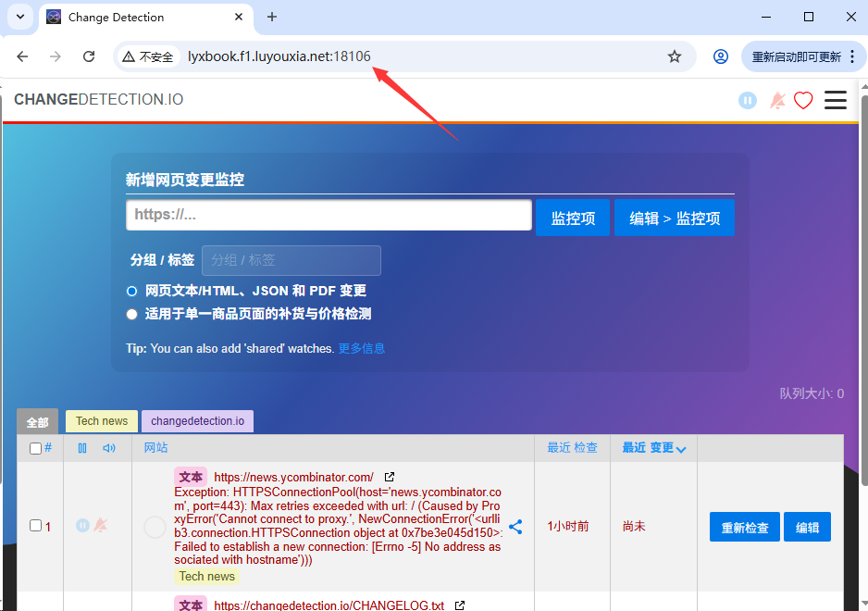
Task: Open the browser tab search dropdown arrow
Action: [19, 17]
